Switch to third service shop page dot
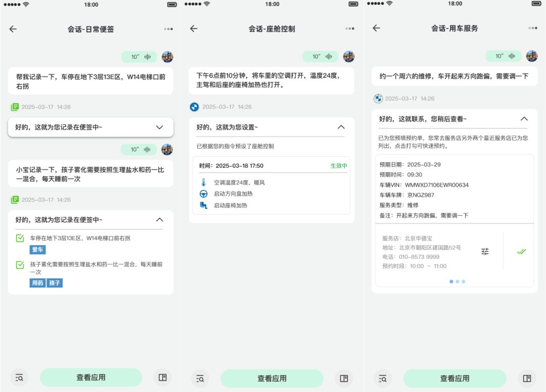The height and width of the screenshot is (392, 546). (464, 282)
